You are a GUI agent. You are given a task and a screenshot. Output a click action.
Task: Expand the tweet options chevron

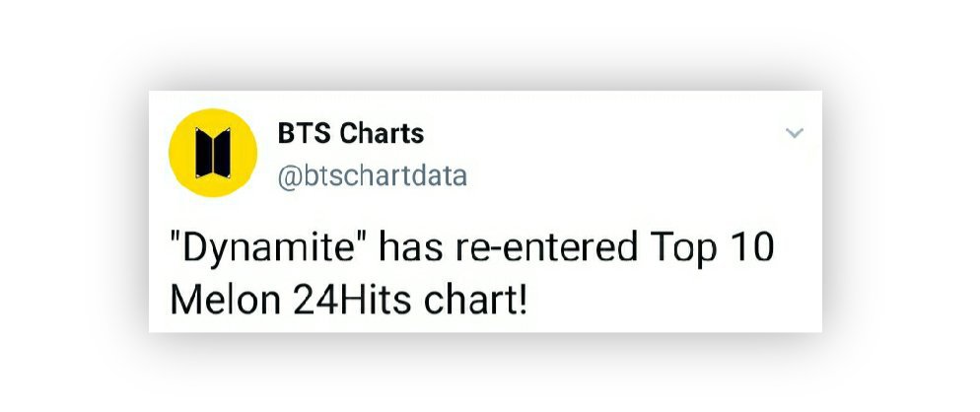(794, 132)
